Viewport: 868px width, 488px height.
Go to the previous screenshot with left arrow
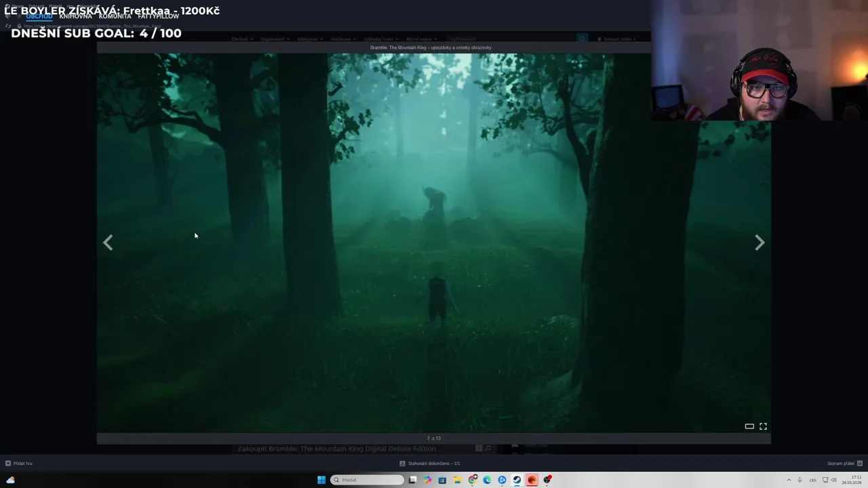pos(108,243)
